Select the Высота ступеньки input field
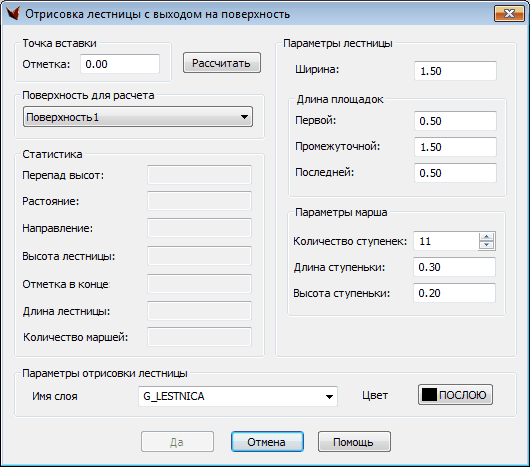Screen dimensions: 530x467 click(455, 293)
